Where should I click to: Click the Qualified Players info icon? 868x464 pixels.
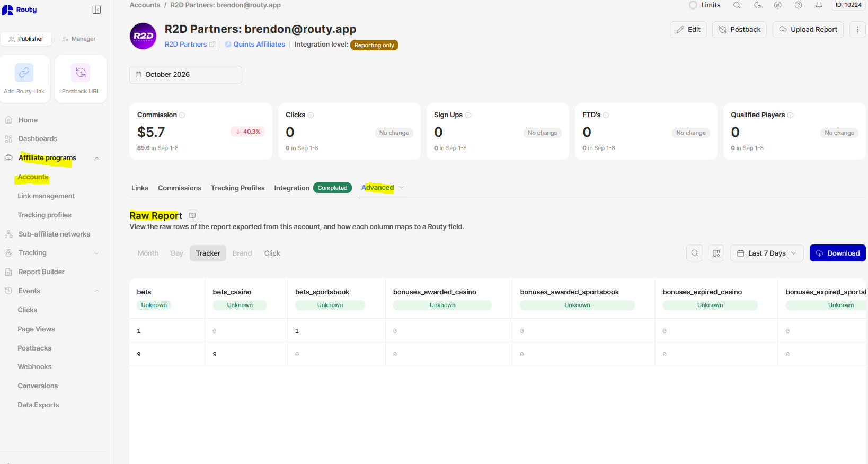790,115
